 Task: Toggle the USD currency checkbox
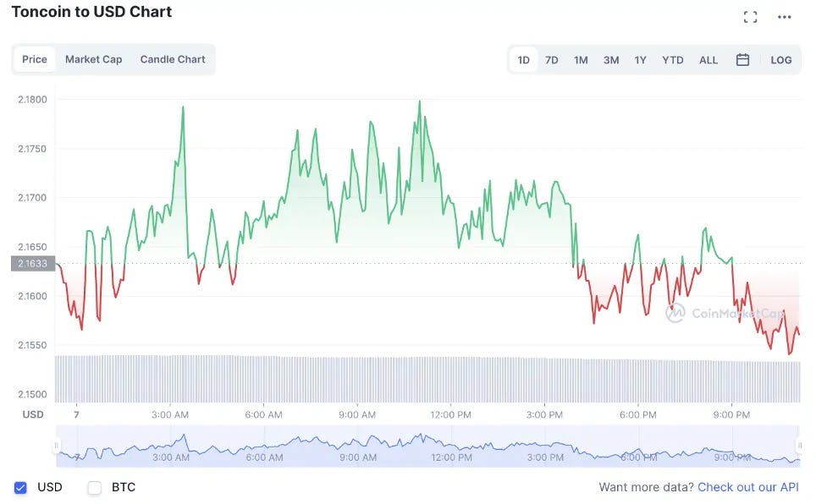(x=20, y=487)
